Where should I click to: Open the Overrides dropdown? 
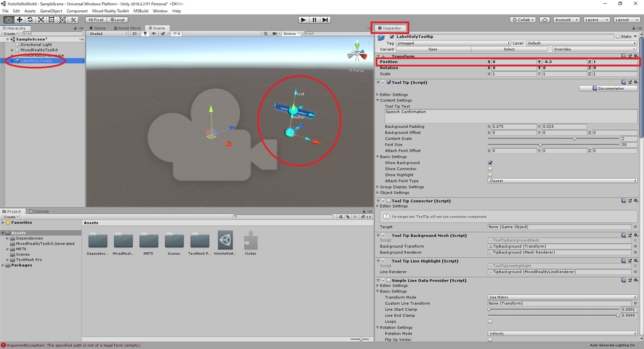595,49
